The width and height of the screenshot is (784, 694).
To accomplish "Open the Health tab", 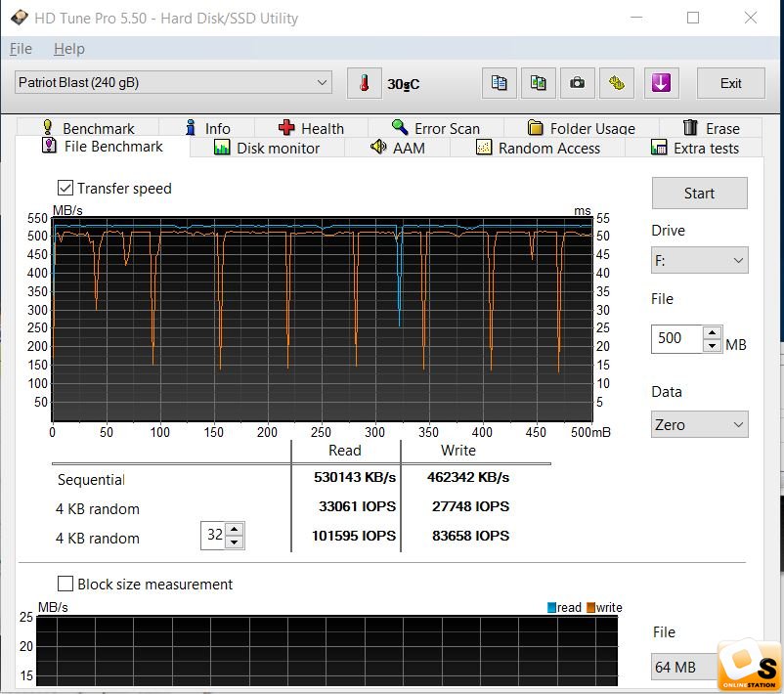I will click(x=311, y=128).
